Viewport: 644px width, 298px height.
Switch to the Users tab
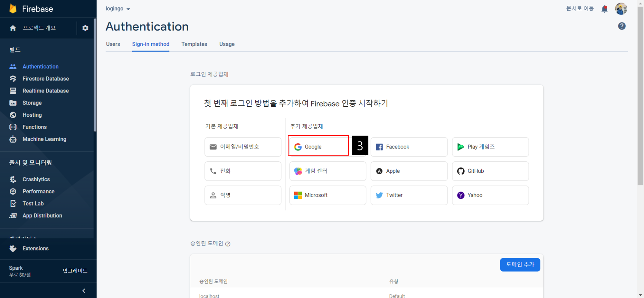click(113, 44)
